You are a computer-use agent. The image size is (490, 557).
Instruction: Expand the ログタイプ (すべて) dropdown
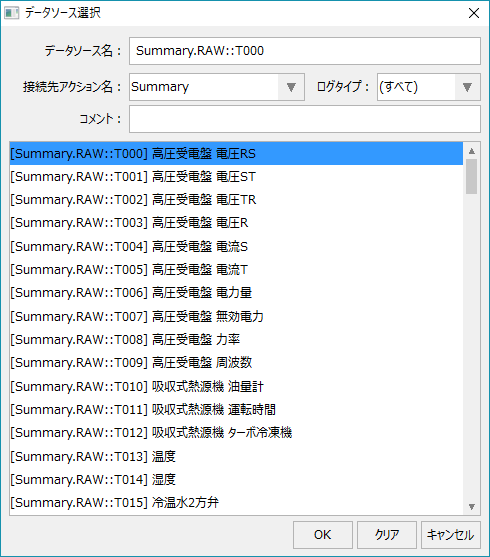coord(467,87)
